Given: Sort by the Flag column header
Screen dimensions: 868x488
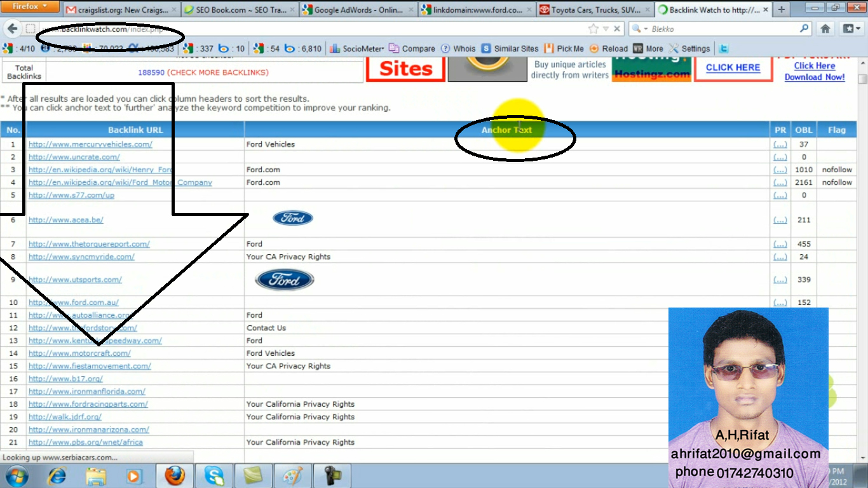Looking at the screenshot, I should pos(837,130).
